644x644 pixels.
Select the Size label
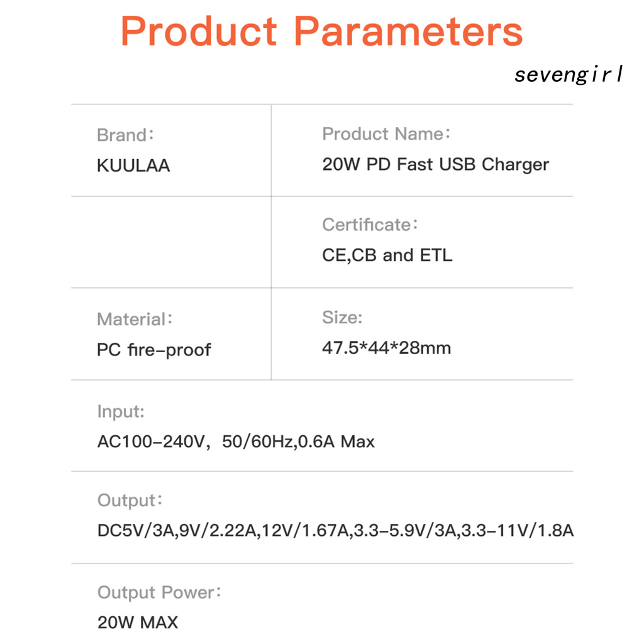click(x=342, y=318)
